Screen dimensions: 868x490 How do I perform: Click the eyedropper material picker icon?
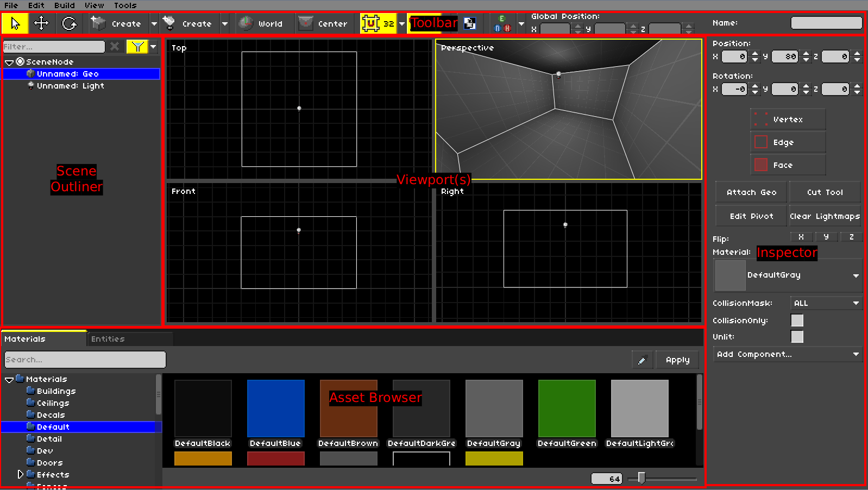click(x=642, y=360)
